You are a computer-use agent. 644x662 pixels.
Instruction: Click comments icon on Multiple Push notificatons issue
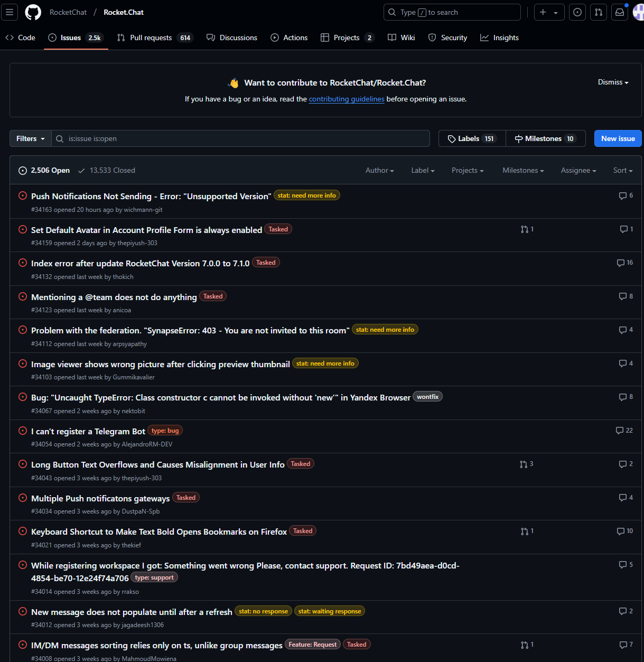coord(626,498)
